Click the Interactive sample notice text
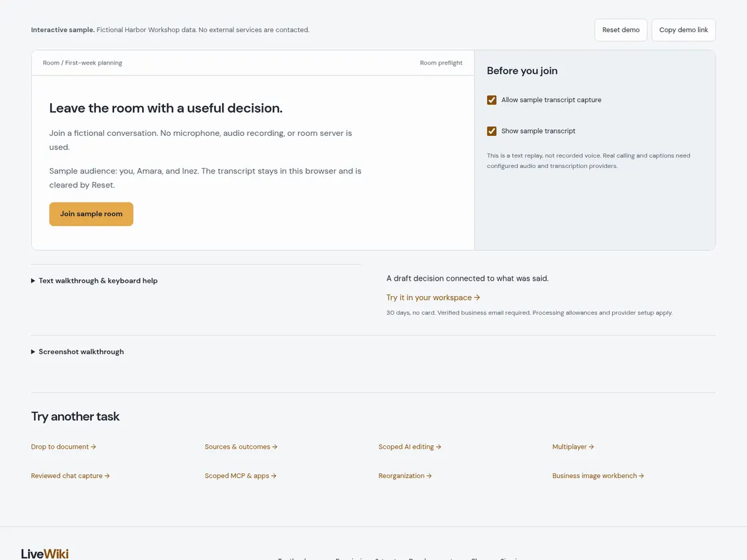The width and height of the screenshot is (747, 560). tap(170, 30)
